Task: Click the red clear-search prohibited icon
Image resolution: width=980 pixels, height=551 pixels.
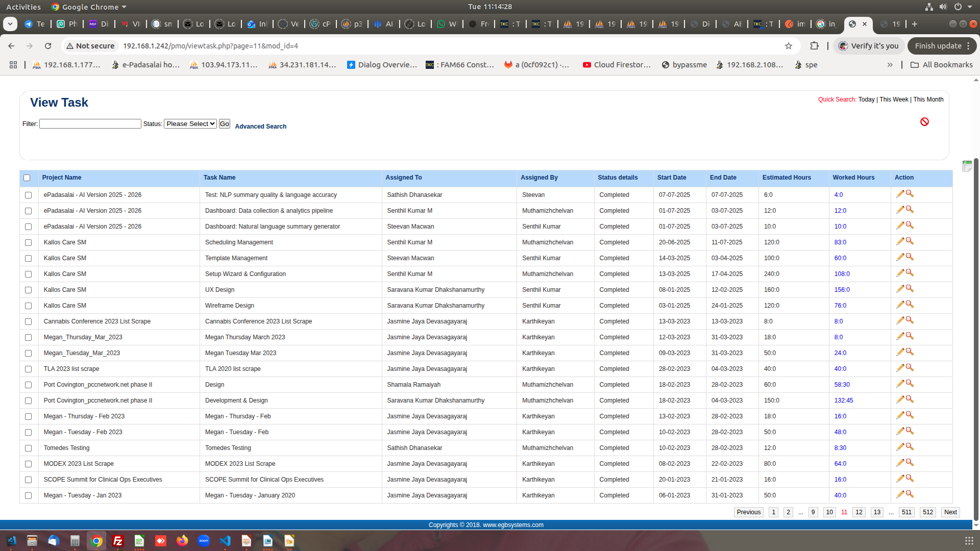Action: pyautogui.click(x=924, y=121)
